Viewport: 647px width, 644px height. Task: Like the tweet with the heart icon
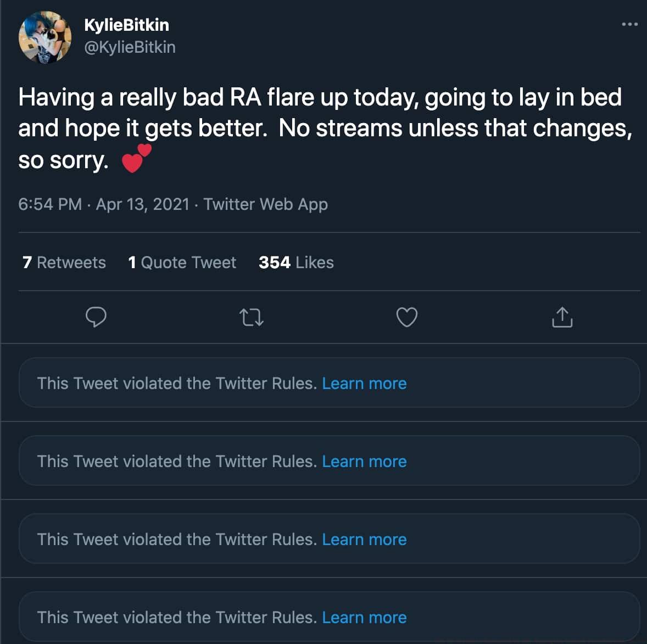click(x=407, y=317)
